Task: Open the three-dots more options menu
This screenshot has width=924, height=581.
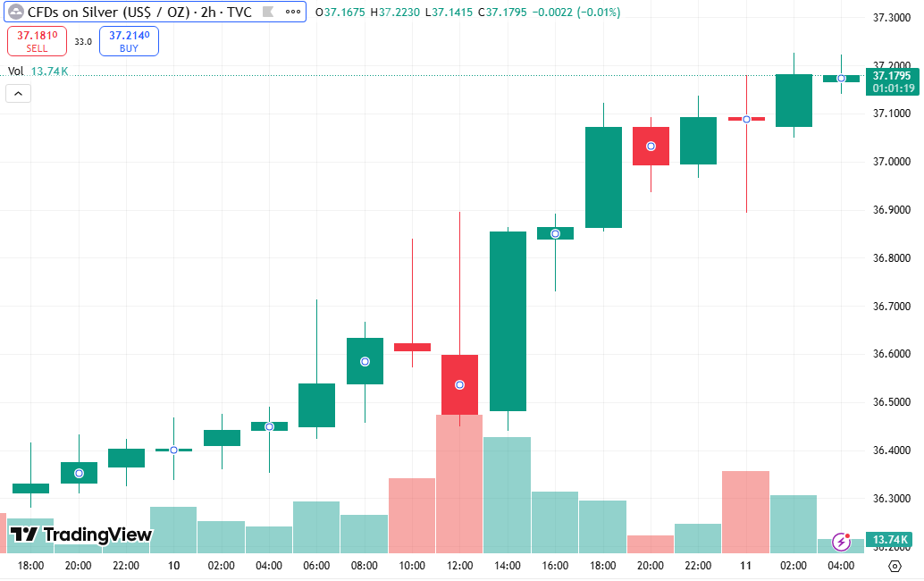Action: click(x=293, y=12)
